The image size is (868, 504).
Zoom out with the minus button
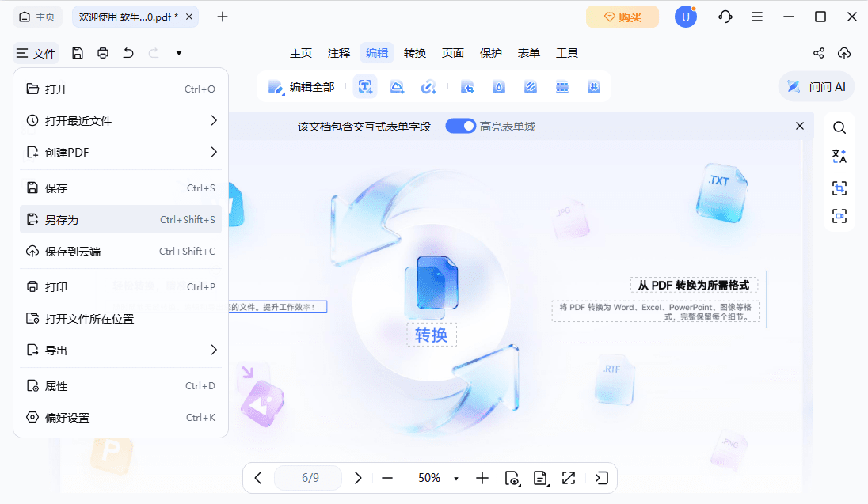tap(387, 477)
